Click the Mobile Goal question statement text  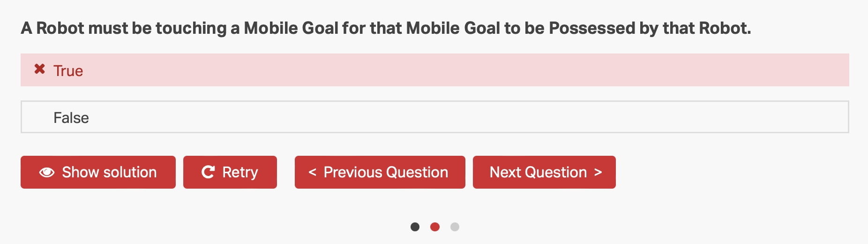[x=386, y=28]
